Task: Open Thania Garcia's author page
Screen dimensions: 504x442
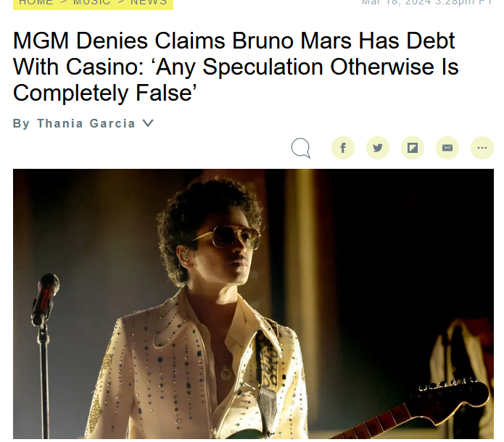Action: [x=86, y=123]
